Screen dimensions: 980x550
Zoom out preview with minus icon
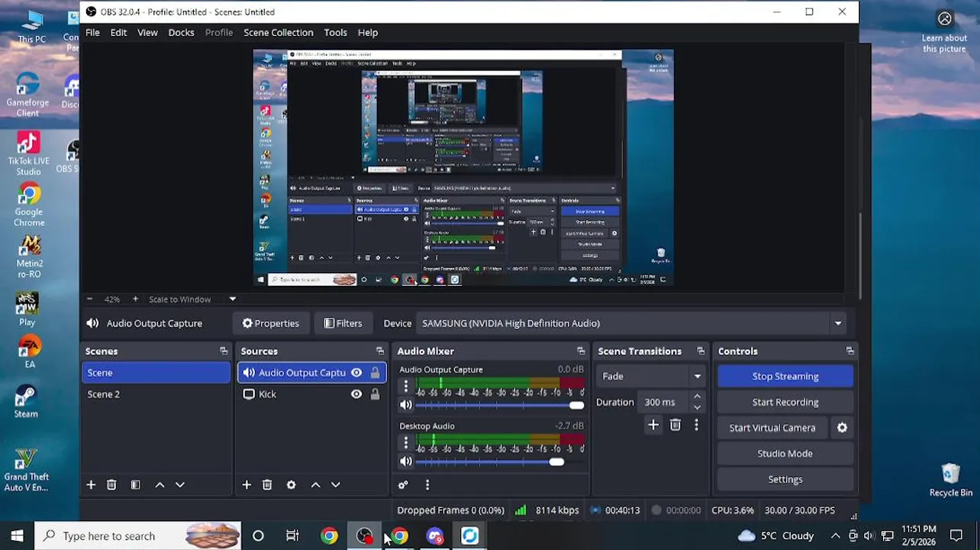[x=89, y=299]
